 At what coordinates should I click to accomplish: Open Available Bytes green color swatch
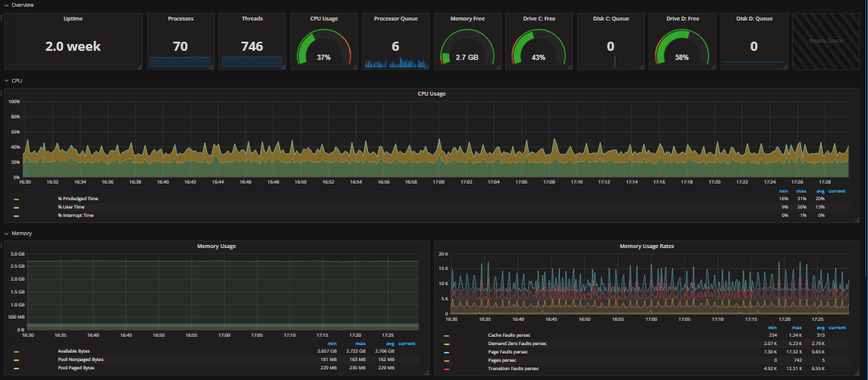pyautogui.click(x=16, y=352)
